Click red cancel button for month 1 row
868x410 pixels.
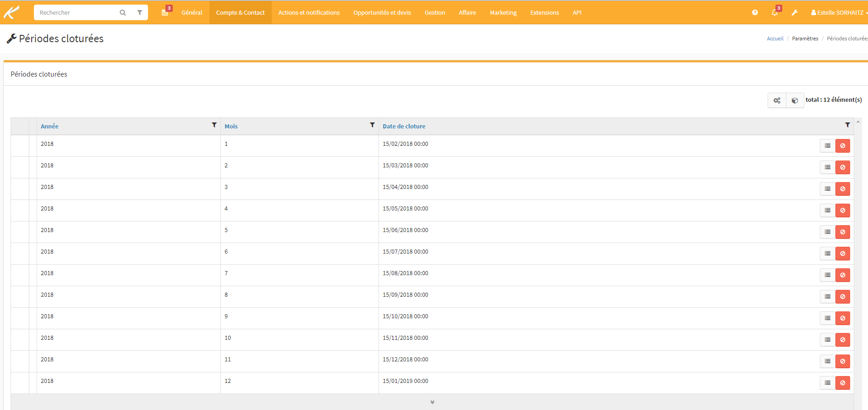(x=843, y=146)
